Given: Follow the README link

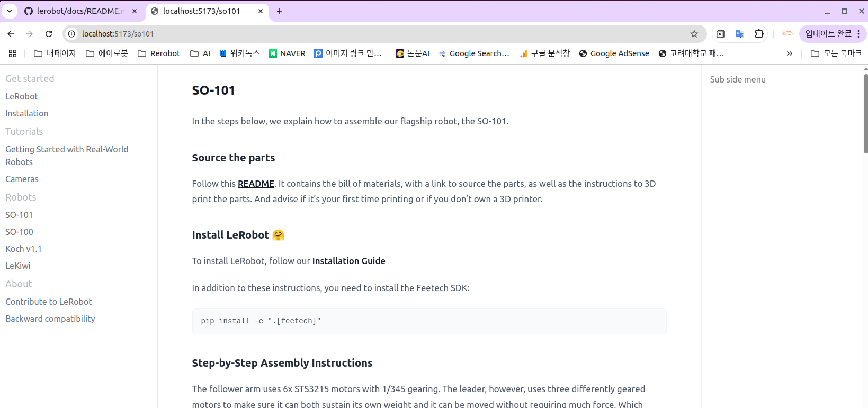Looking at the screenshot, I should click(256, 184).
